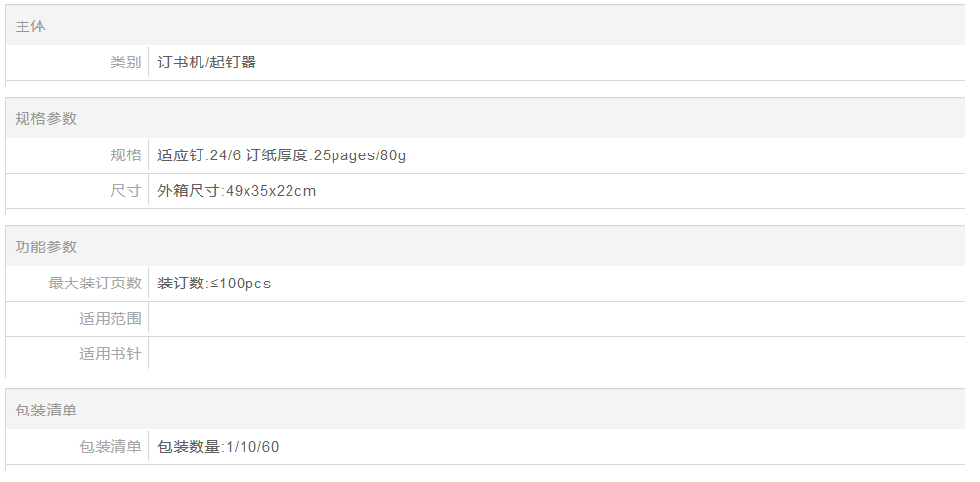Click the 适应钉:24/6 specification text
The height and width of the screenshot is (482, 980).
click(200, 155)
